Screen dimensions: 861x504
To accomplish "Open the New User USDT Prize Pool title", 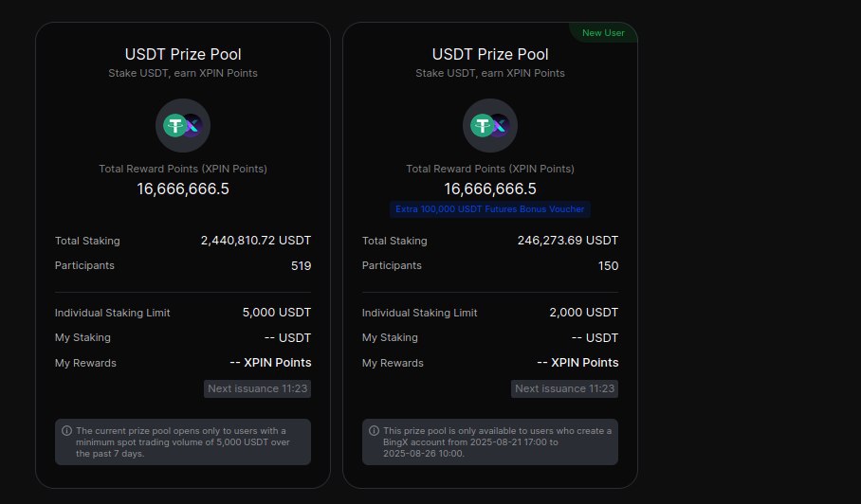I will [490, 54].
